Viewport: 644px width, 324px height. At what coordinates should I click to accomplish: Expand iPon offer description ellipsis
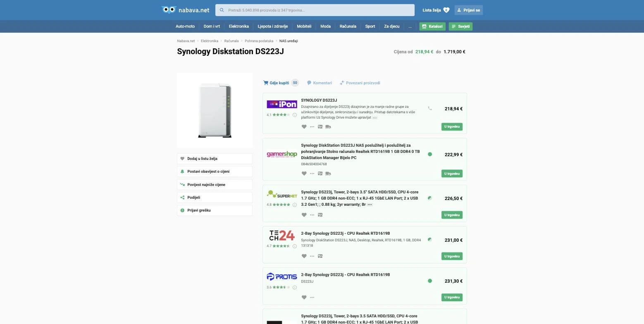pos(375,118)
